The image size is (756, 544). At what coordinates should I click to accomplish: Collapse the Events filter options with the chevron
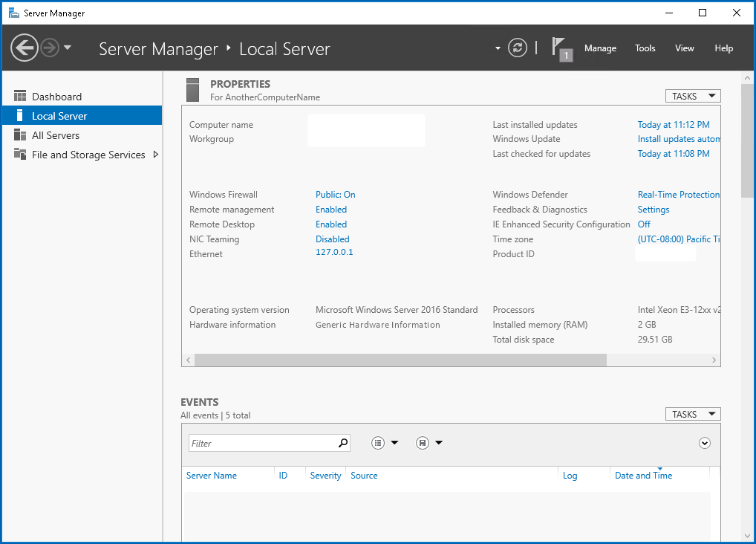pyautogui.click(x=704, y=442)
